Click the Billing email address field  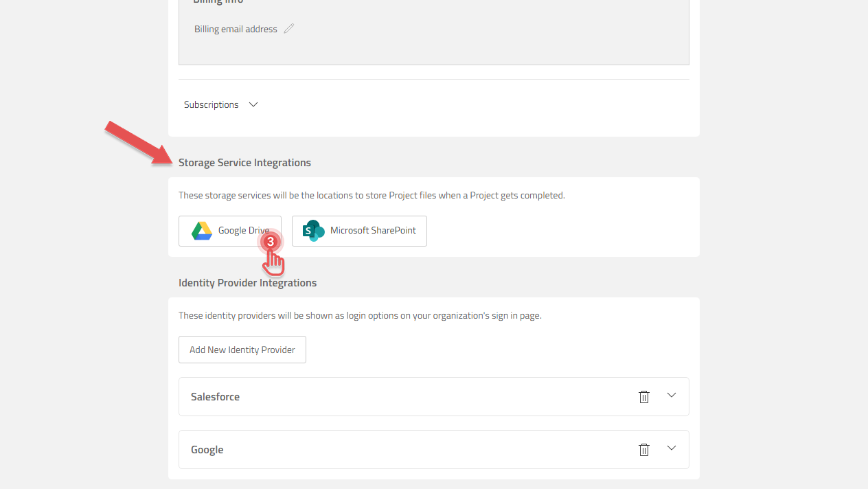[x=236, y=29]
